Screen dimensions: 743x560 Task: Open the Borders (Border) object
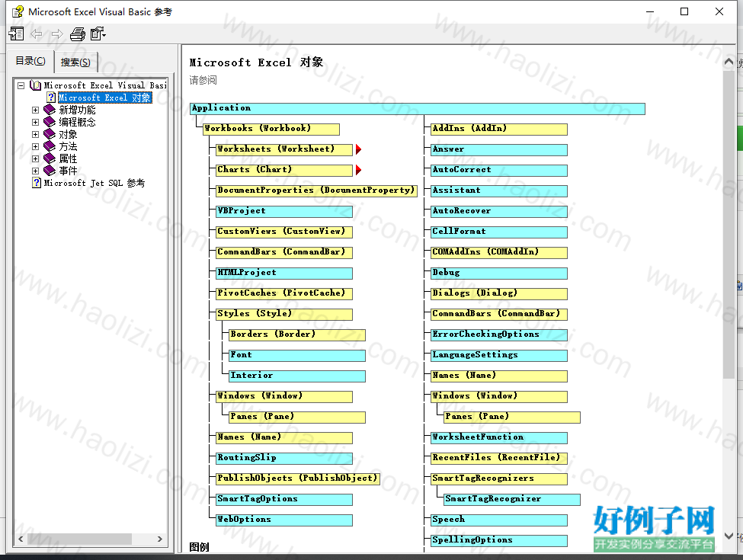click(297, 334)
